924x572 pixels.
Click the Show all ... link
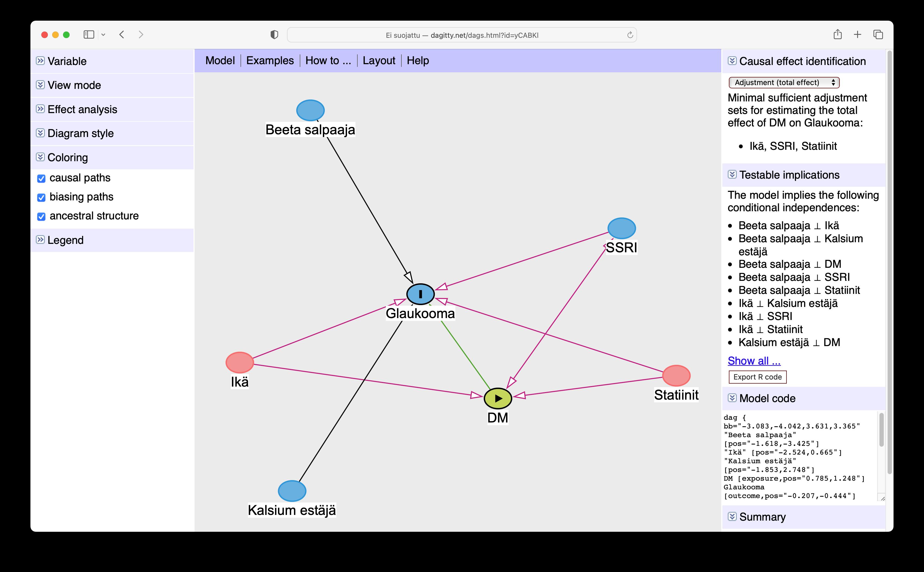click(754, 361)
